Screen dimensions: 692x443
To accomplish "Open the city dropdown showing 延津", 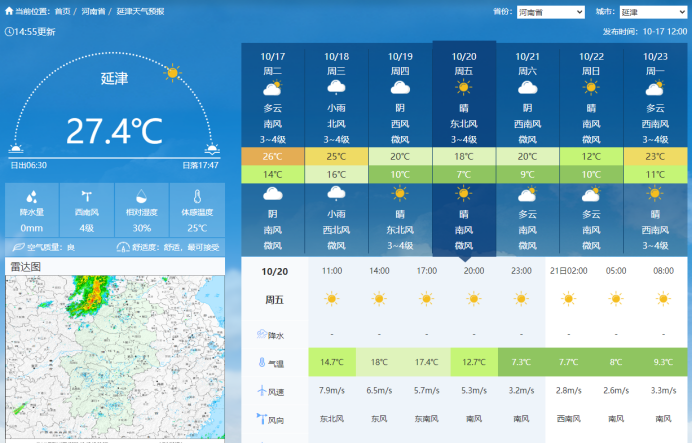I will [653, 12].
